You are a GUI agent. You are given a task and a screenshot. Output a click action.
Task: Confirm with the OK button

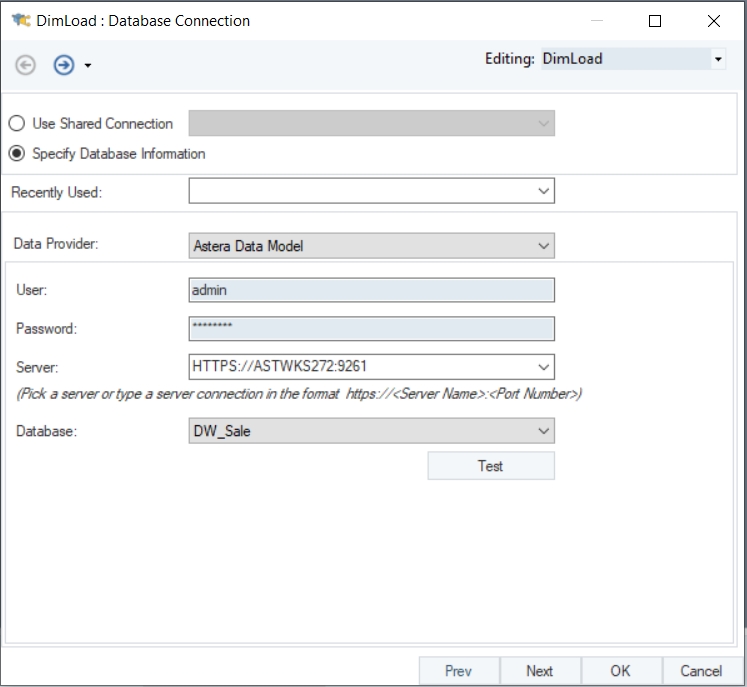[620, 671]
